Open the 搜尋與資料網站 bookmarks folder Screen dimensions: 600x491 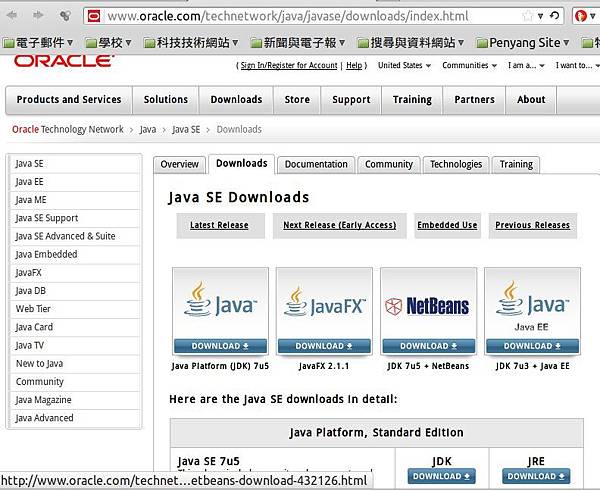point(410,42)
